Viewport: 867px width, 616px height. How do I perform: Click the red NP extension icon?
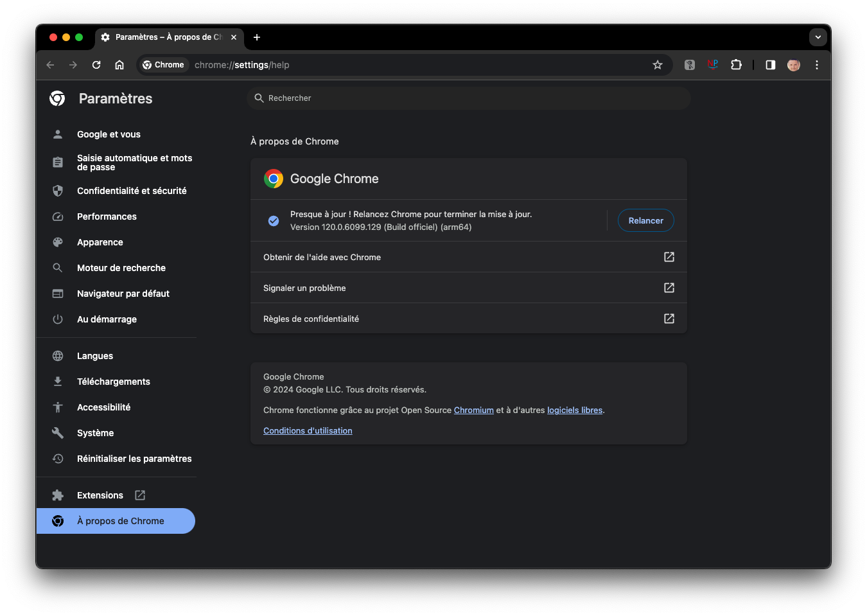point(713,65)
